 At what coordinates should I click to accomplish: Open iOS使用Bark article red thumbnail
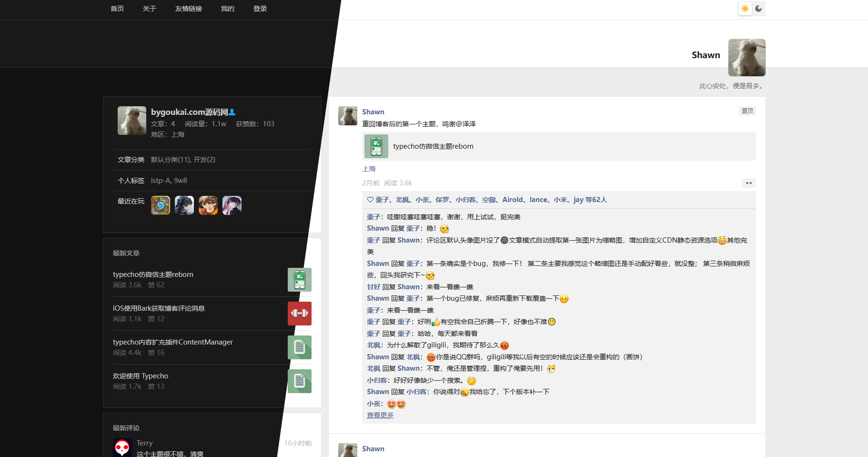[299, 314]
